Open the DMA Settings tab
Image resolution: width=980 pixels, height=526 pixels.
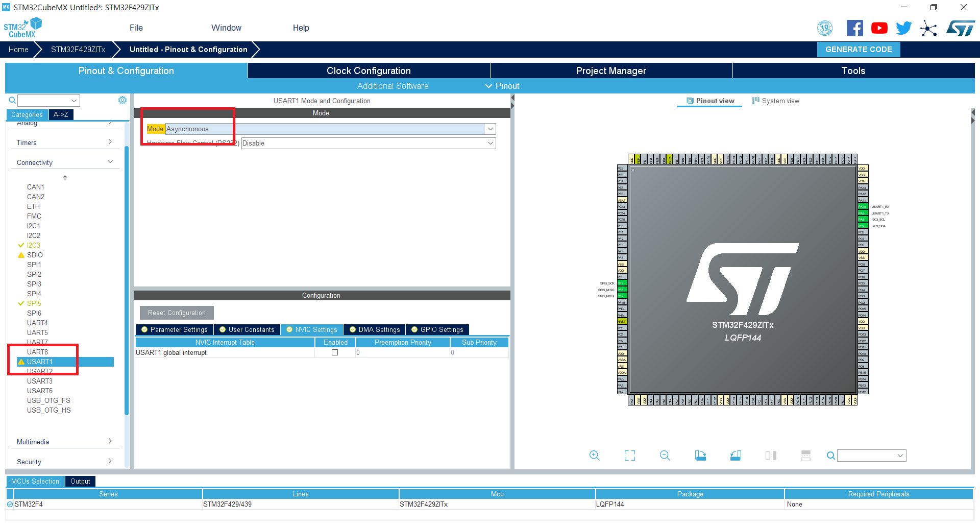[375, 329]
